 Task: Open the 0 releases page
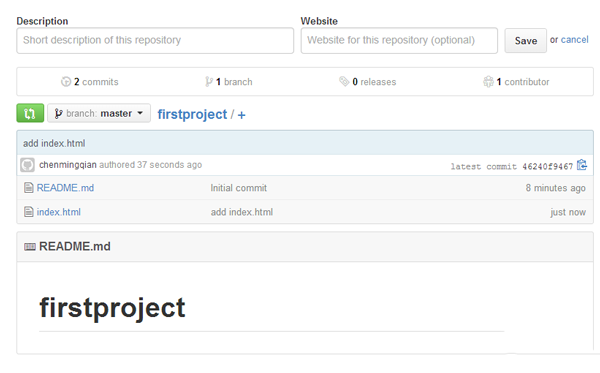tap(374, 82)
